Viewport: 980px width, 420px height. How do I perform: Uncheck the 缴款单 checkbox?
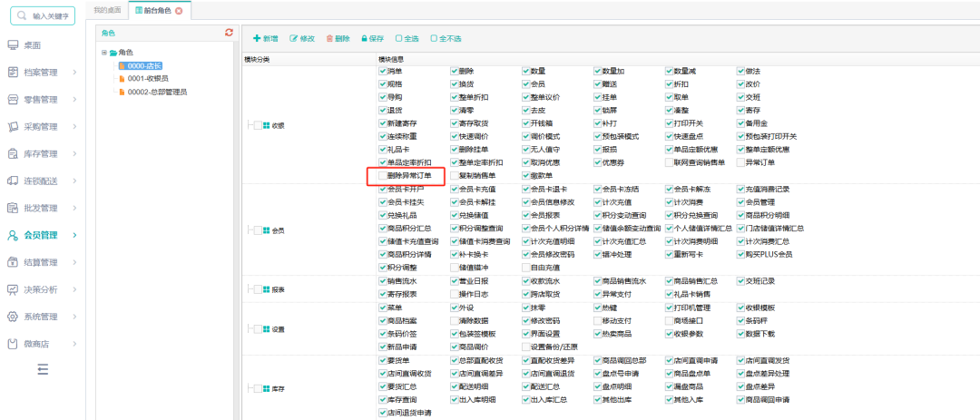526,176
